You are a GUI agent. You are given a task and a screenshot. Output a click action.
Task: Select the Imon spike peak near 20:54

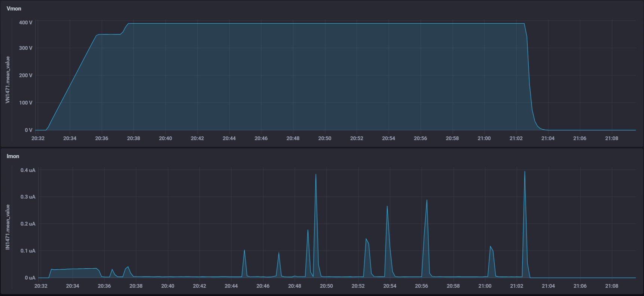(x=387, y=206)
